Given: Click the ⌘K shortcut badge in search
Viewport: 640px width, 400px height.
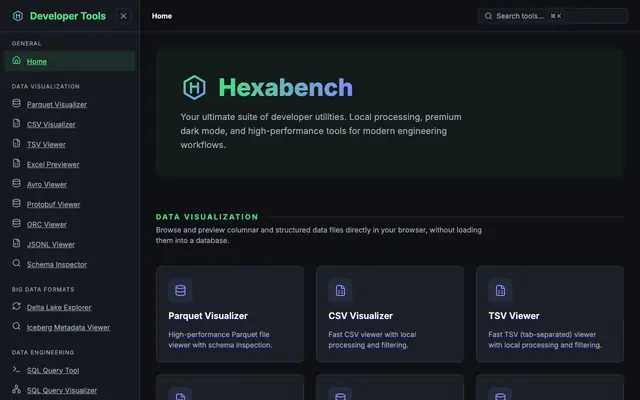Looking at the screenshot, I should tap(556, 16).
